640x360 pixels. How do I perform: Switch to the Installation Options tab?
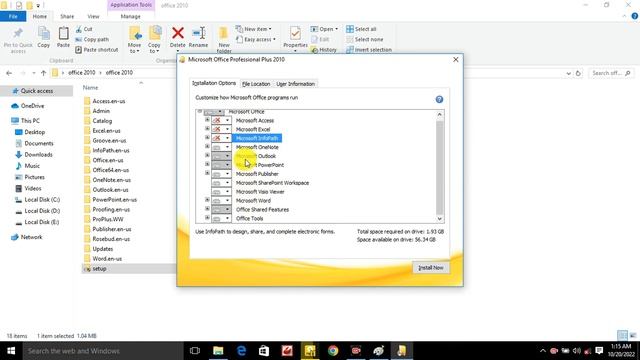click(214, 83)
